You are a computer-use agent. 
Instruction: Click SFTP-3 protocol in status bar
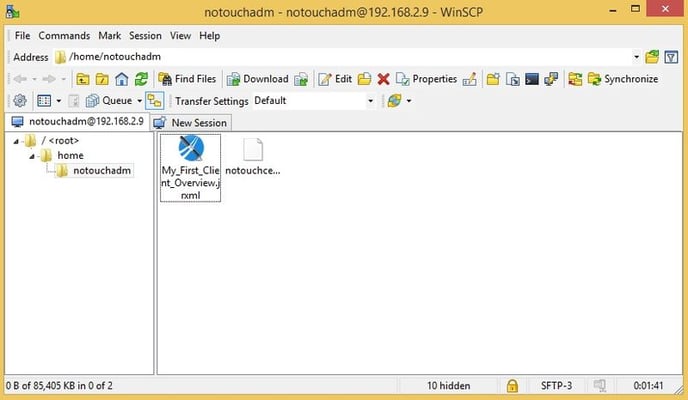click(x=556, y=386)
